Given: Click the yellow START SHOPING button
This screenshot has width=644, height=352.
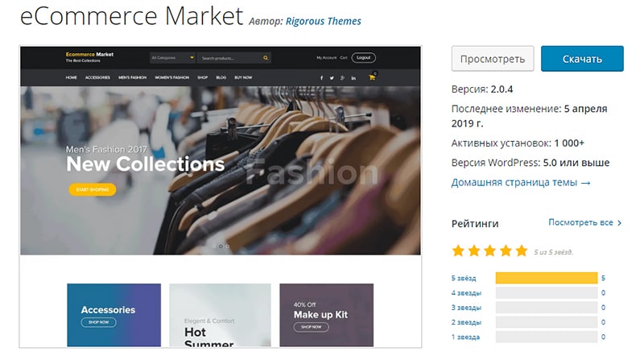Looking at the screenshot, I should pyautogui.click(x=93, y=189).
